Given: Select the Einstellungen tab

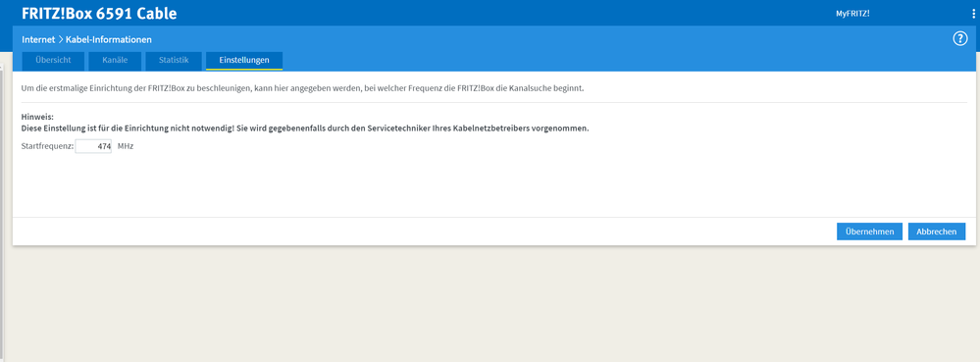Looking at the screenshot, I should (x=244, y=61).
